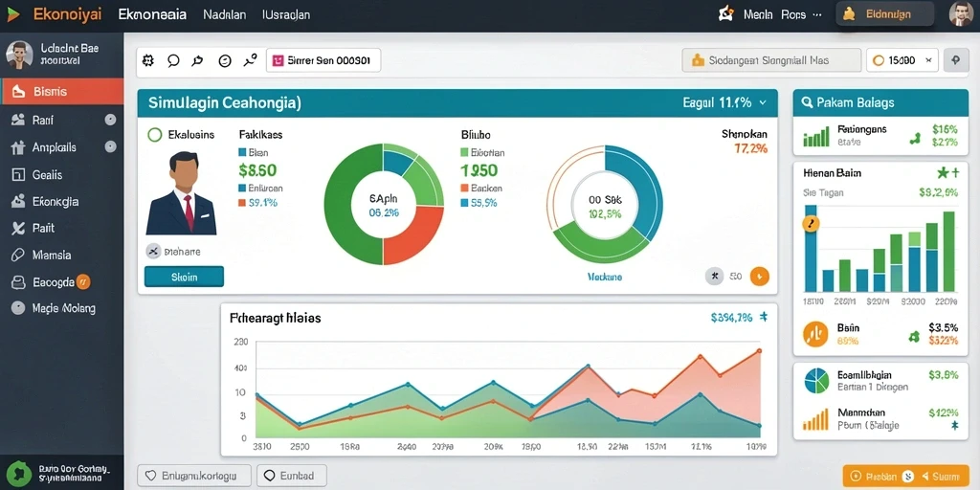Click the gear settings icon in toolbar
This screenshot has height=490, width=980.
click(148, 60)
